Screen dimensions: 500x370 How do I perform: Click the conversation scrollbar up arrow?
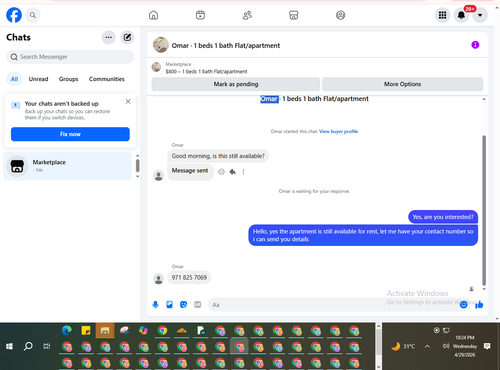[484, 99]
